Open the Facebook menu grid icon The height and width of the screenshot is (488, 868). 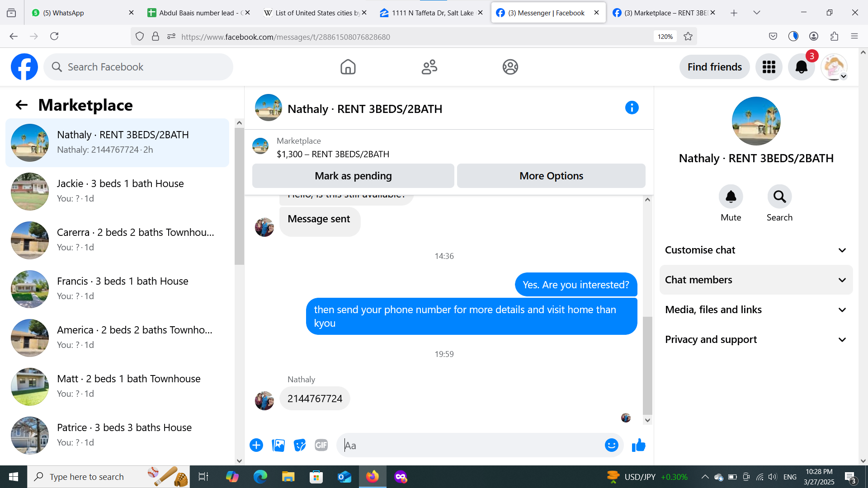point(769,67)
